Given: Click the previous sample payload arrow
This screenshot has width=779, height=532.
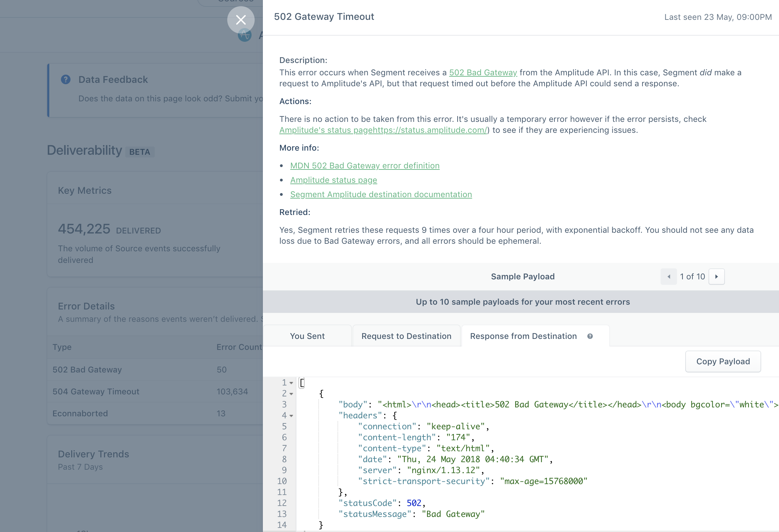Looking at the screenshot, I should (x=669, y=276).
